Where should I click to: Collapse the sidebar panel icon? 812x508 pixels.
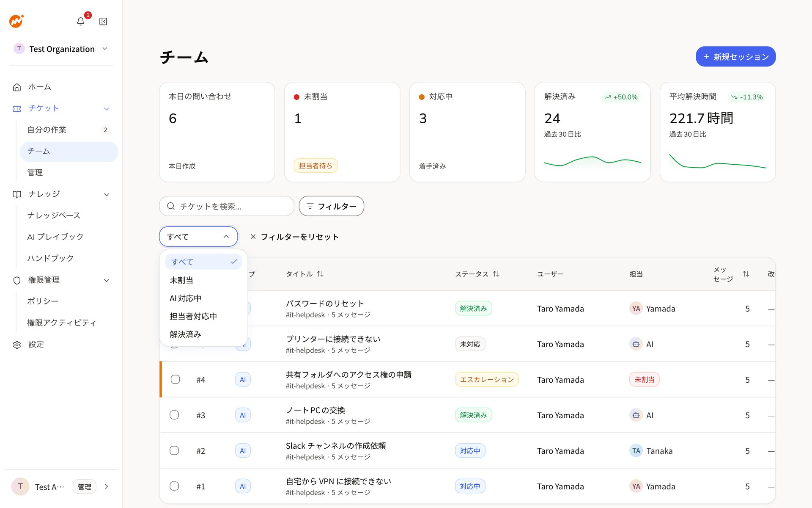(x=103, y=22)
